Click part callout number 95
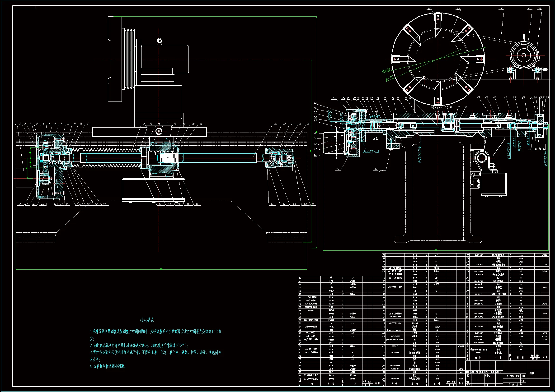Image resolution: width=555 pixels, height=392 pixels. 338,169
